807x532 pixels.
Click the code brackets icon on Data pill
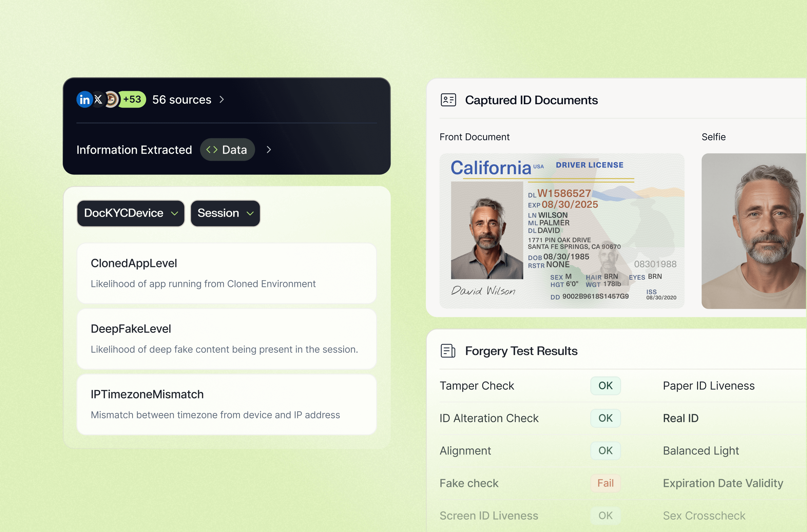[212, 149]
